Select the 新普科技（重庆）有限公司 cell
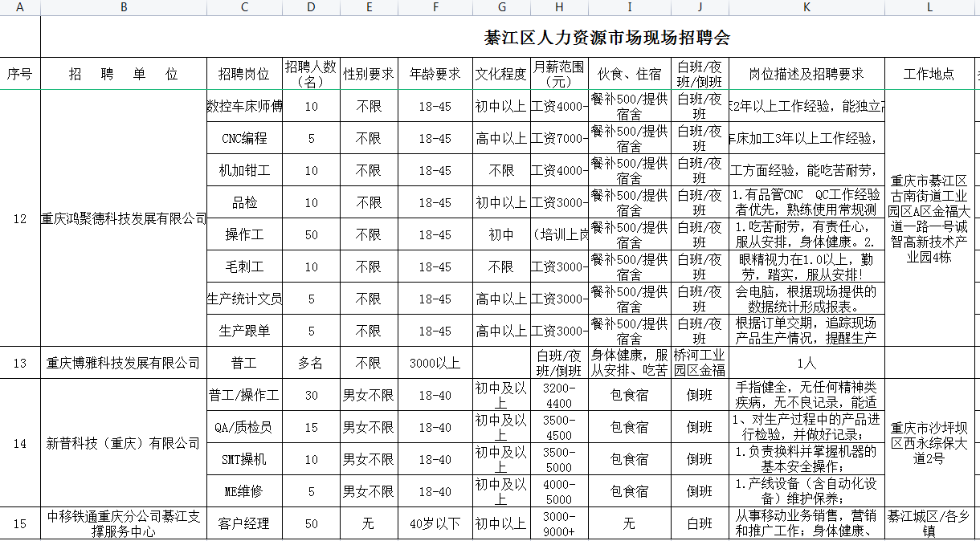 click(x=124, y=443)
